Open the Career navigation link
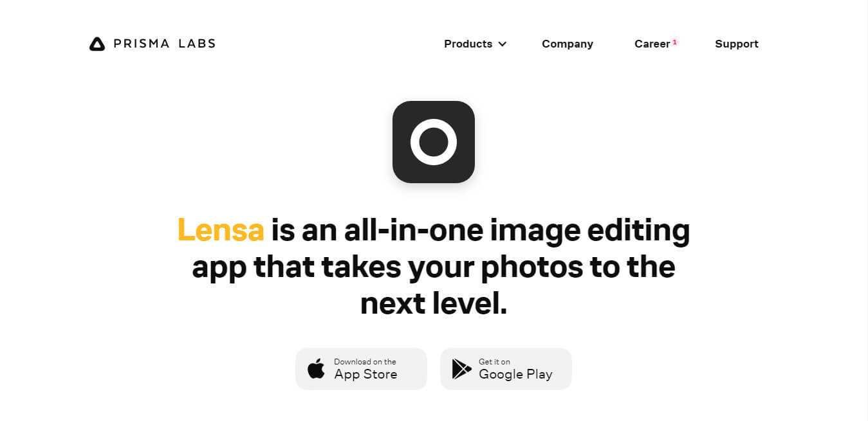Viewport: 868px width, 421px height. (652, 44)
